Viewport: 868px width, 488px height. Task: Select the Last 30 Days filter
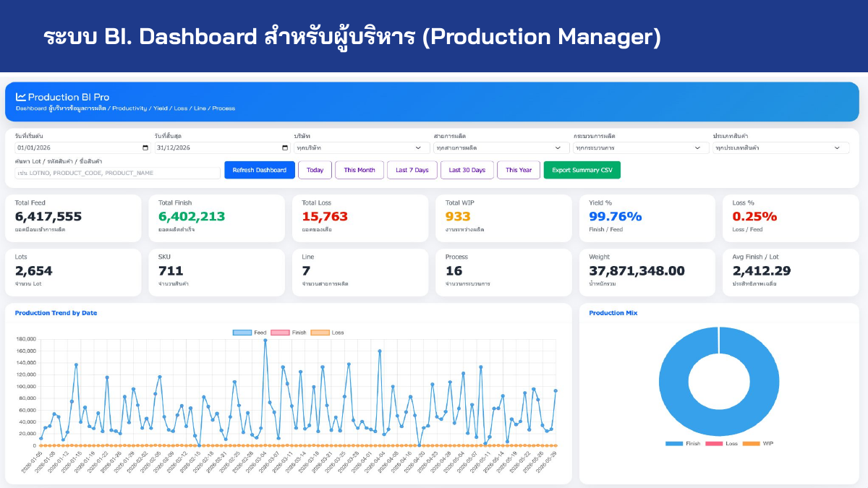point(467,170)
